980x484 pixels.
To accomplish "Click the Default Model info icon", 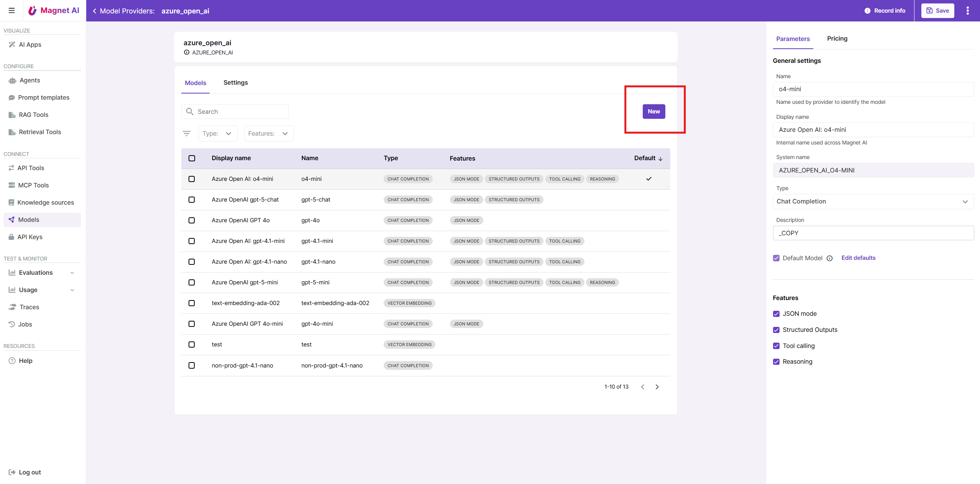I will coord(829,258).
